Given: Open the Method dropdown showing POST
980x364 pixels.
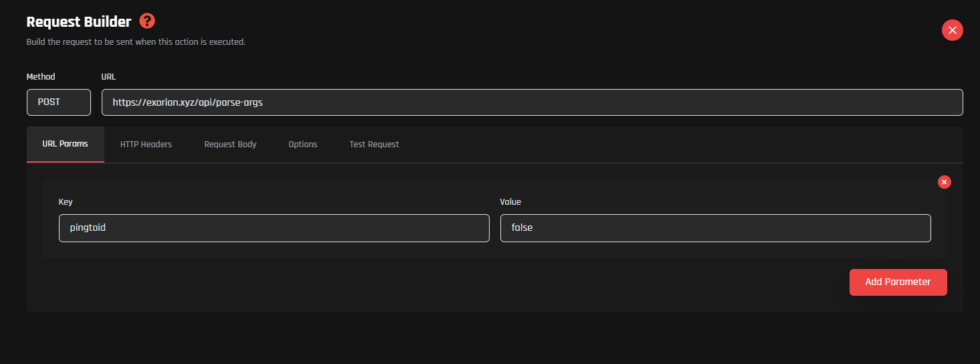Looking at the screenshot, I should (58, 102).
